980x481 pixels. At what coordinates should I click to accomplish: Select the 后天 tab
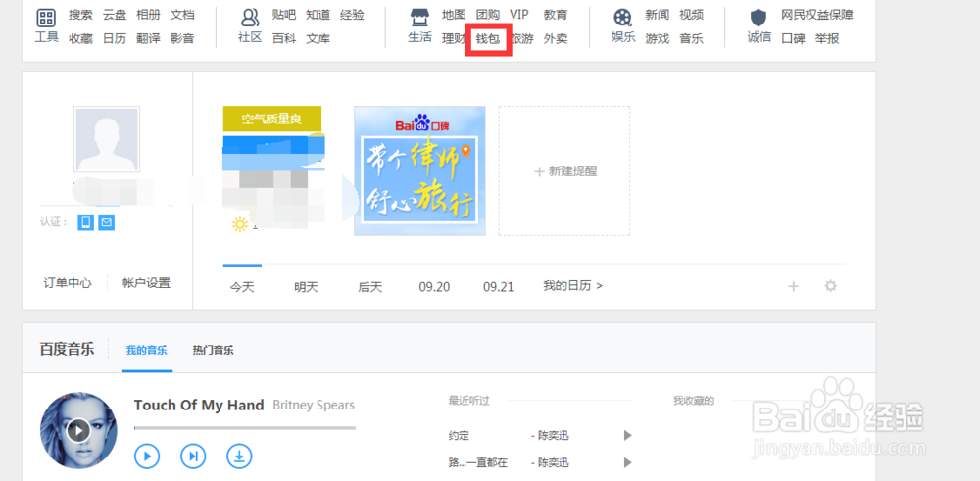tap(370, 287)
